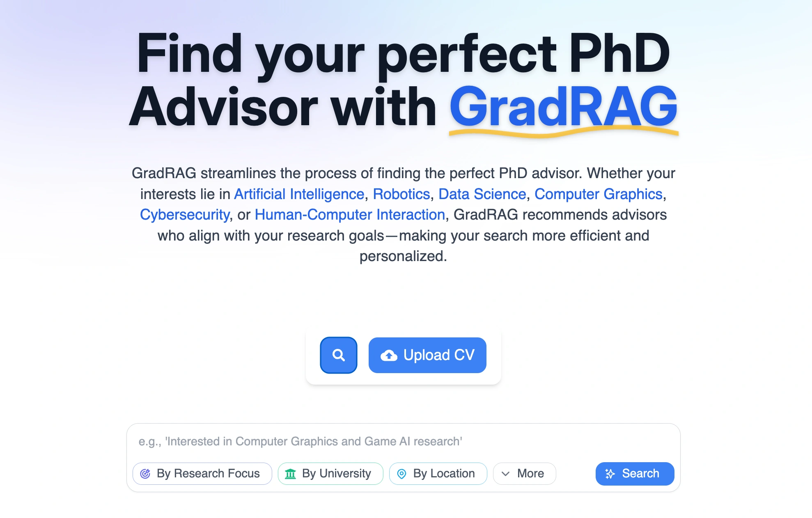Click the target icon beside By Research Focus
This screenshot has width=812, height=518.
coord(146,473)
